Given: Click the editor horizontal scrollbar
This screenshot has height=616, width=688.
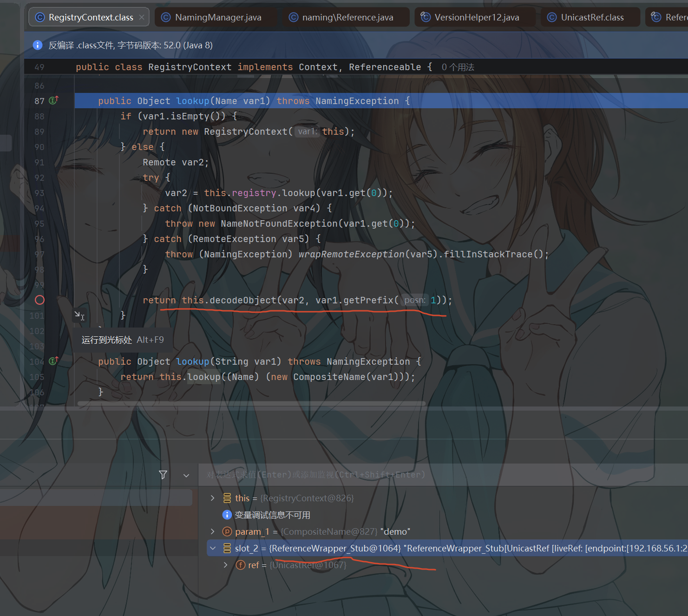Looking at the screenshot, I should pos(251,404).
